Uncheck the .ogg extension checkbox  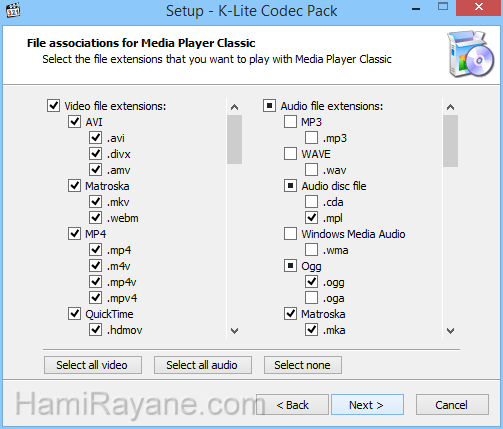coord(312,281)
